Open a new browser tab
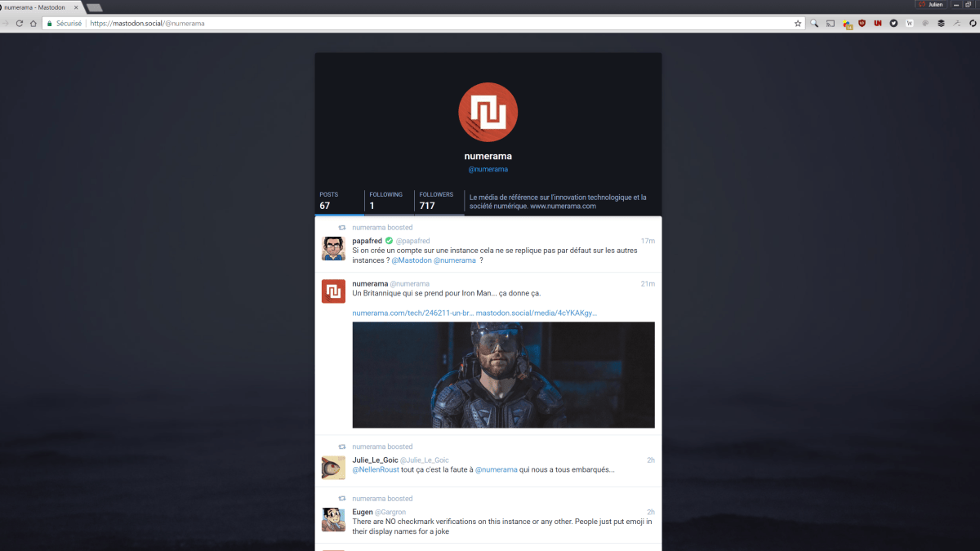 click(94, 7)
